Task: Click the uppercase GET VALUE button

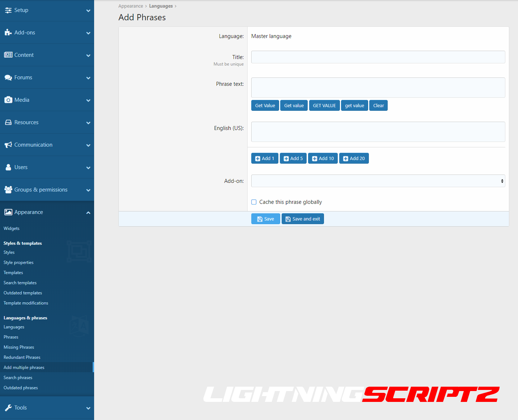Action: pos(324,106)
